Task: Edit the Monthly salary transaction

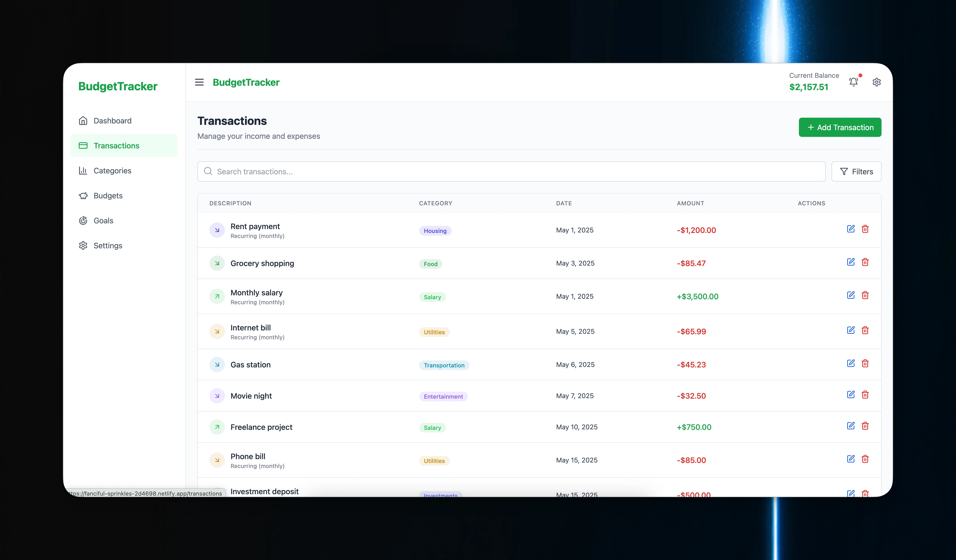Action: click(x=851, y=295)
